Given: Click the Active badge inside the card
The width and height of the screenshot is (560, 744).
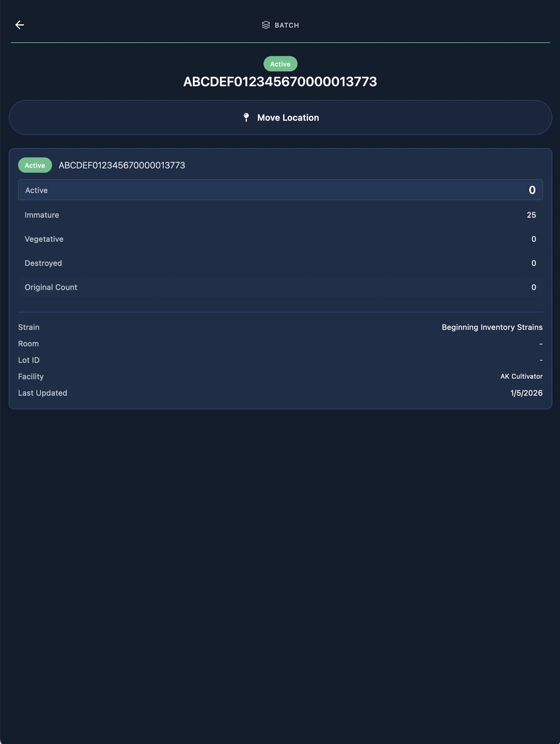Looking at the screenshot, I should click(35, 165).
